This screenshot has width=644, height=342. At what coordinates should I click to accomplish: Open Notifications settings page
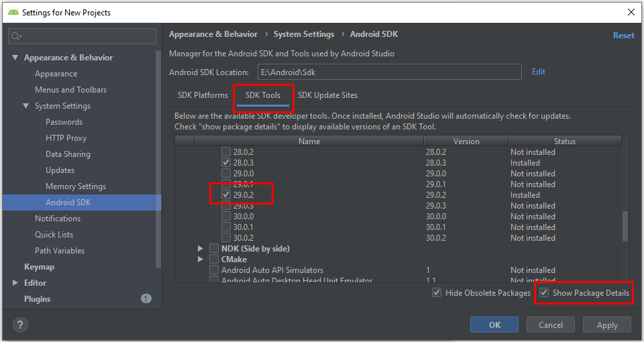(x=58, y=219)
